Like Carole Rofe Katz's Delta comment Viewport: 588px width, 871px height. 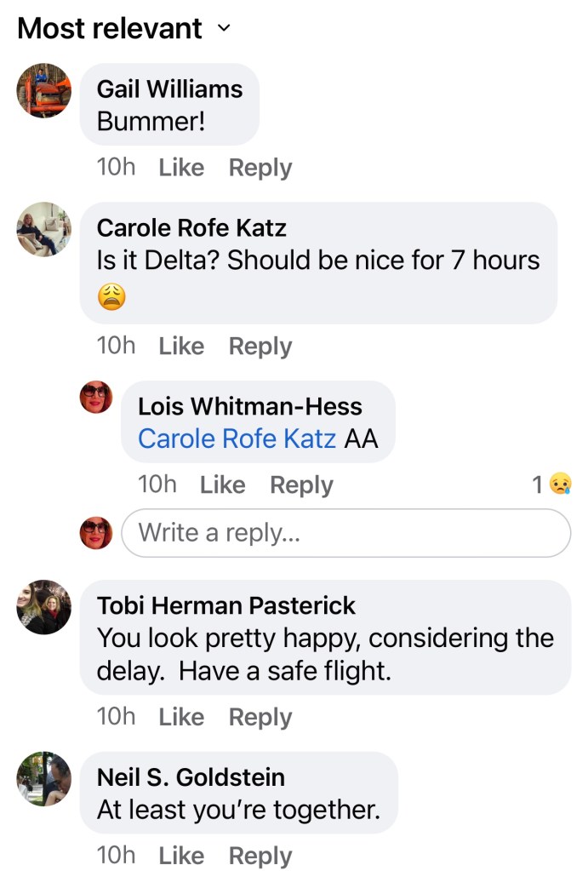[x=181, y=346]
